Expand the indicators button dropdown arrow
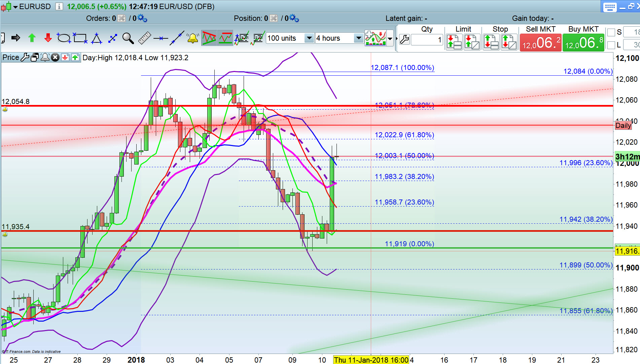 (x=390, y=39)
